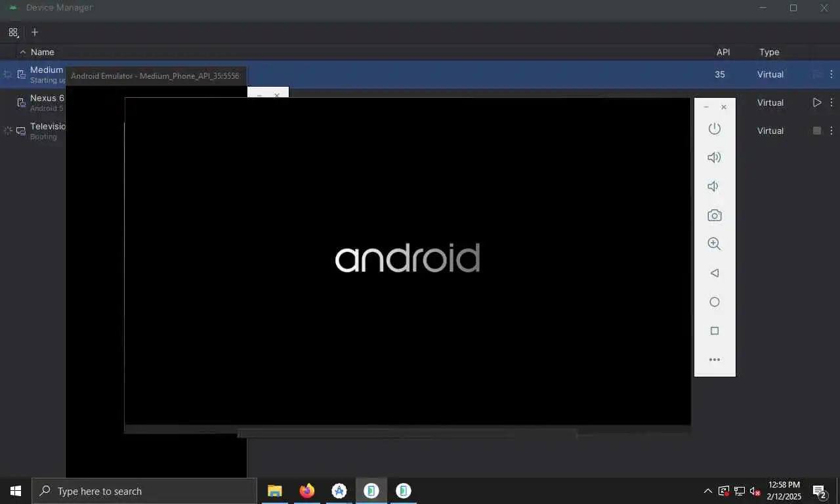Show hidden system tray icons
This screenshot has width=840, height=504.
click(707, 491)
